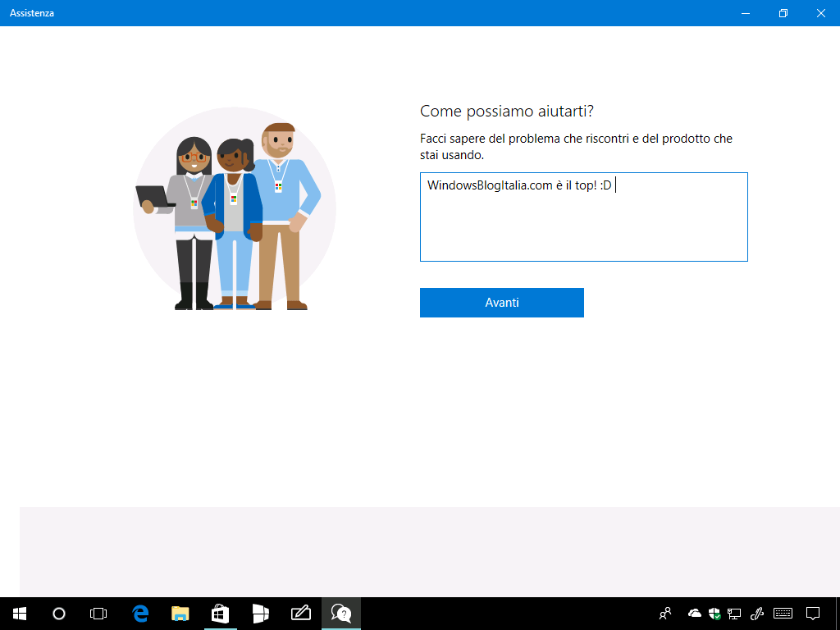
Task: Launch Microsoft Edge from the taskbar
Action: pyautogui.click(x=140, y=614)
